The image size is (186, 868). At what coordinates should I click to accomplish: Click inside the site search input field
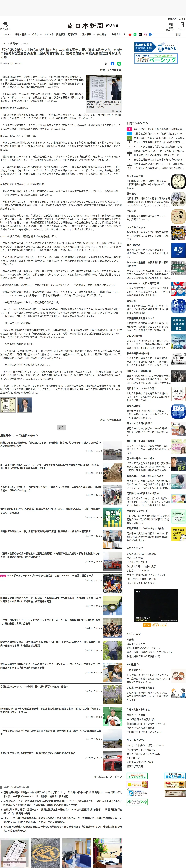tap(165, 35)
